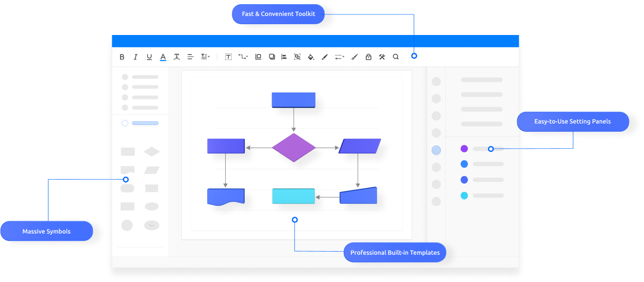Select the cyan color option radio
Viewport: 644px width, 282px height.
(x=464, y=196)
